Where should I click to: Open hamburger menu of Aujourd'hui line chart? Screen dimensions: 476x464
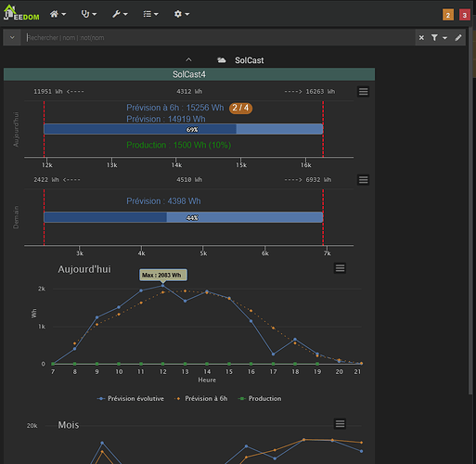340,268
